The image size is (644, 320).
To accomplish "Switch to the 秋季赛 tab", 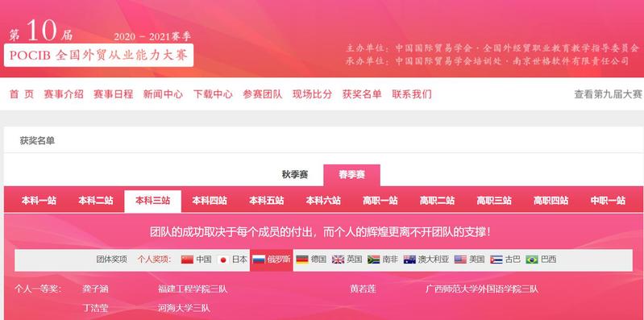I will pyautogui.click(x=295, y=175).
